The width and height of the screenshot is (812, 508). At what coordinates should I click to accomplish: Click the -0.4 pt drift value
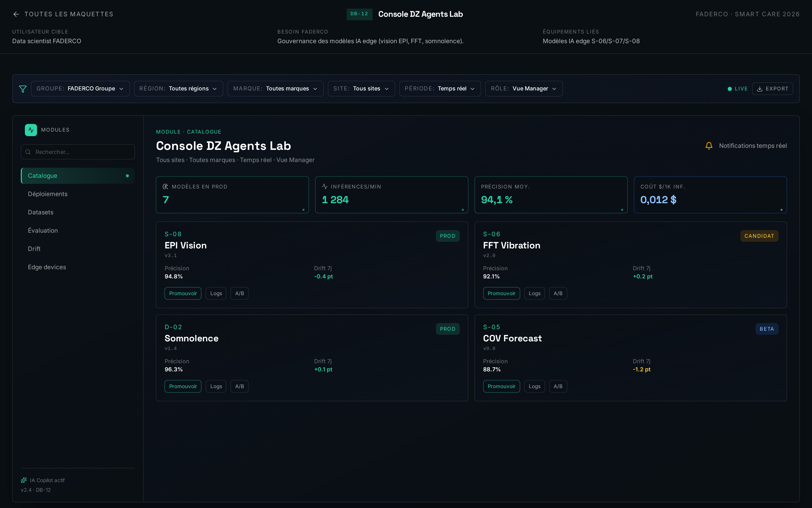[324, 277]
